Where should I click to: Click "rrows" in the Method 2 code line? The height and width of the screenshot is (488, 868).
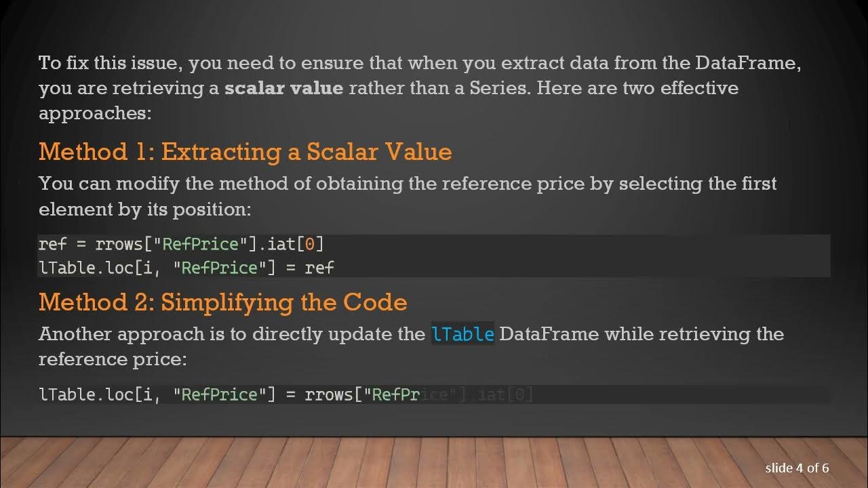[329, 394]
